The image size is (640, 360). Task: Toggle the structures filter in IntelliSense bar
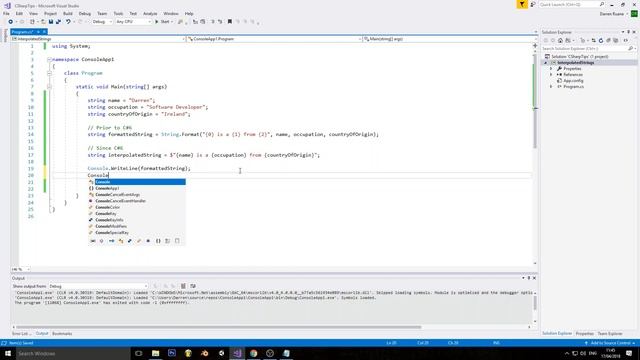click(x=130, y=241)
